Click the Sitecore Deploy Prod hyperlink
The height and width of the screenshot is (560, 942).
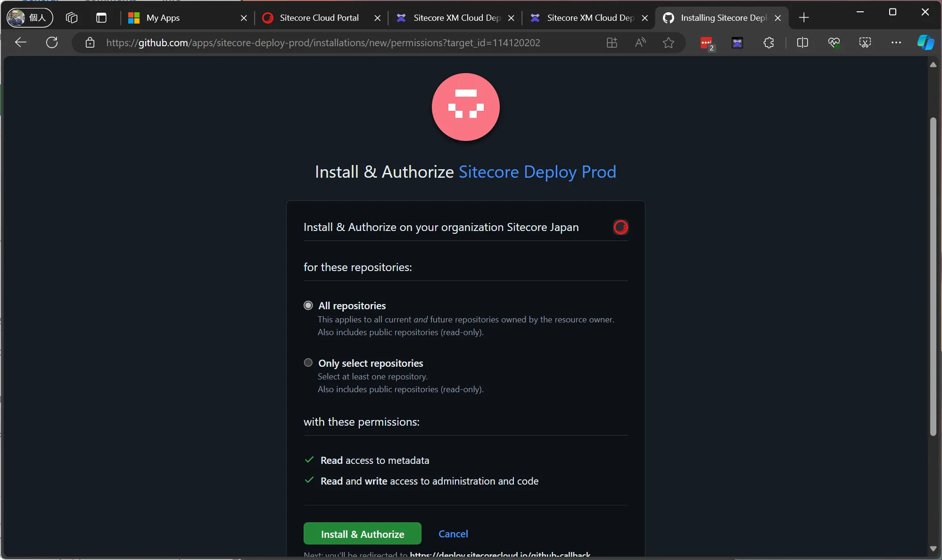537,171
